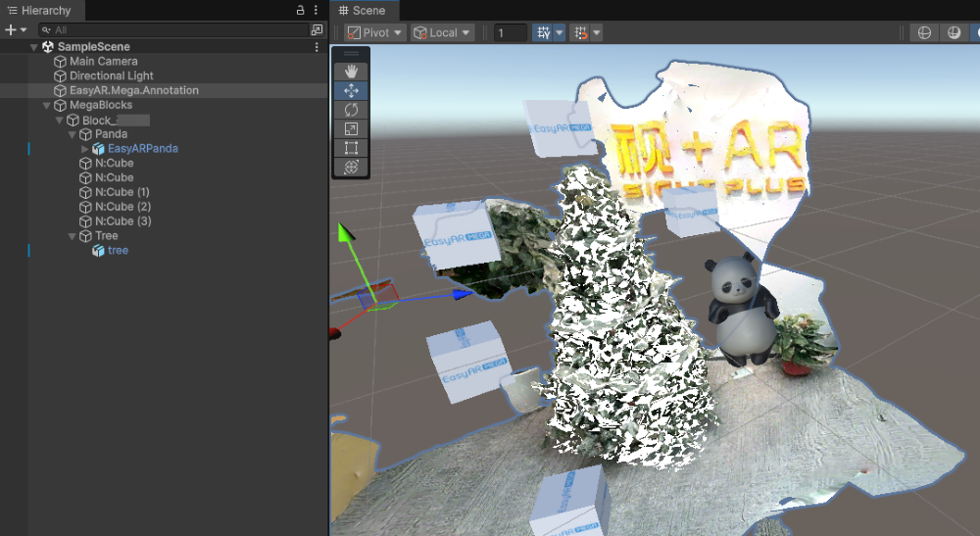Click the snap increment icon

pyautogui.click(x=580, y=32)
